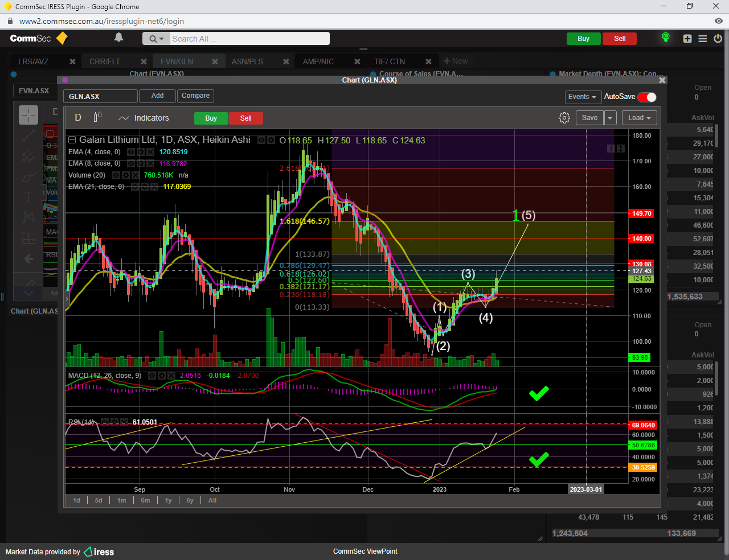Select the crosshair drawing tool

click(28, 115)
